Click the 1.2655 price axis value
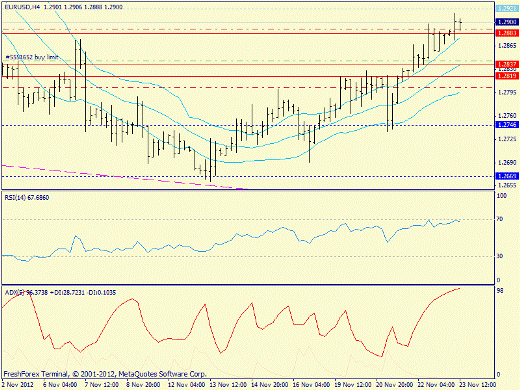The height and width of the screenshot is (390, 520). point(507,185)
